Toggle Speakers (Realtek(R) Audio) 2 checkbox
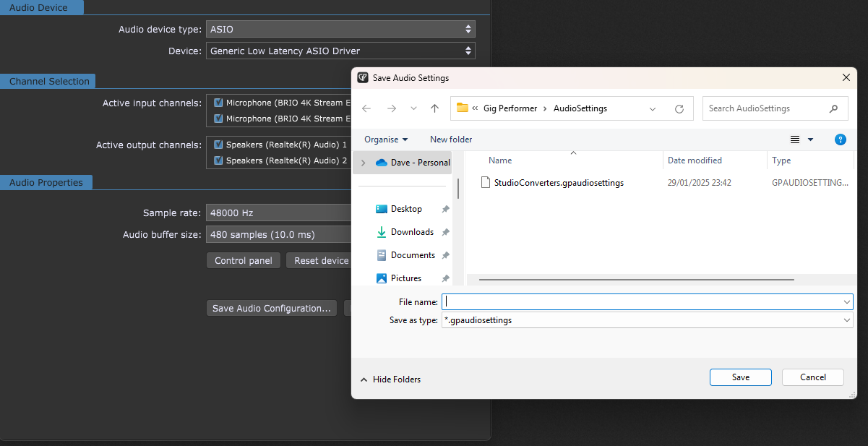The height and width of the screenshot is (446, 868). [218, 160]
